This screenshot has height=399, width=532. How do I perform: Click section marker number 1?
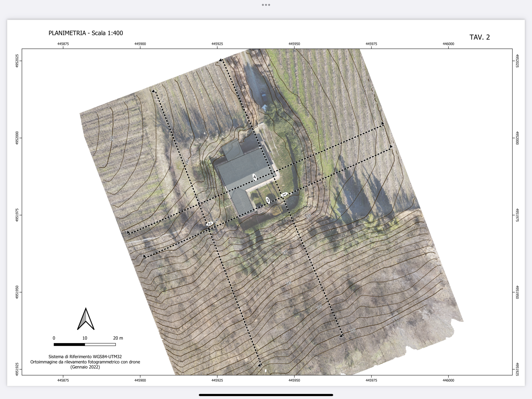pos(284,194)
